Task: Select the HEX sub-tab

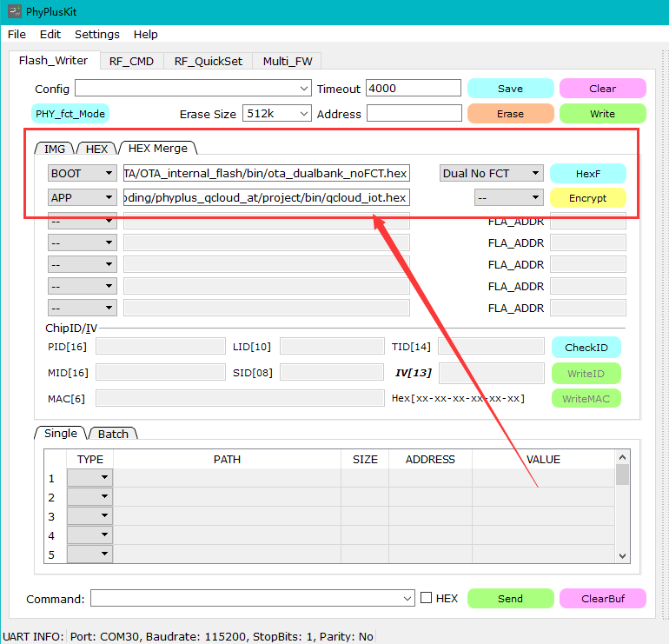Action: pyautogui.click(x=96, y=149)
